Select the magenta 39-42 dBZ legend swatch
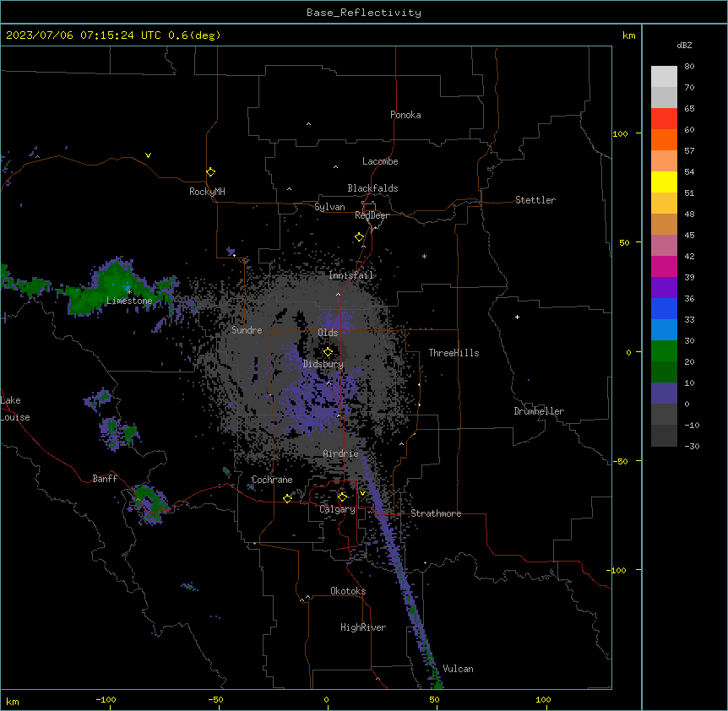The height and width of the screenshot is (711, 728). pos(664,266)
